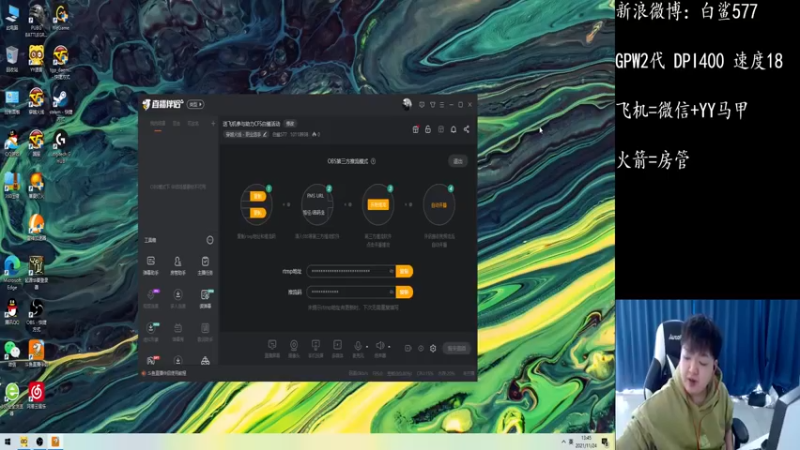Add a multimedia source
The width and height of the screenshot is (800, 450).
337,348
